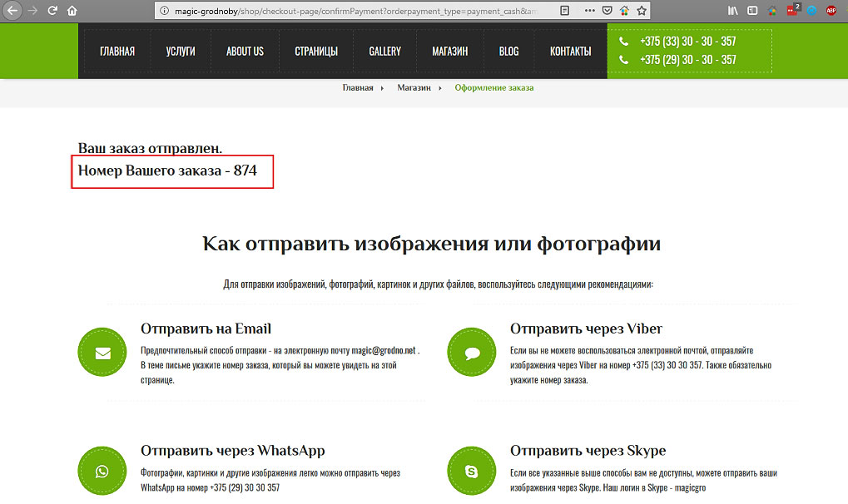Image resolution: width=848 pixels, height=504 pixels.
Task: Reload the page with the refresh icon
Action: point(52,11)
